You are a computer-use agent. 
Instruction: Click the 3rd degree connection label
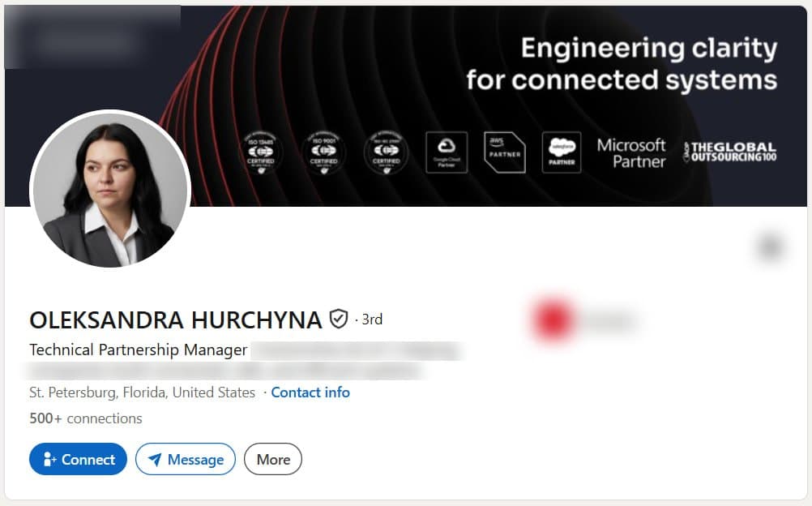[x=372, y=319]
